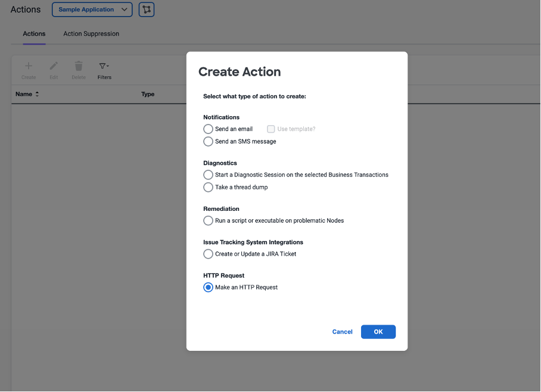541x392 pixels.
Task: Sort by the Name column arrows
Action: point(37,94)
